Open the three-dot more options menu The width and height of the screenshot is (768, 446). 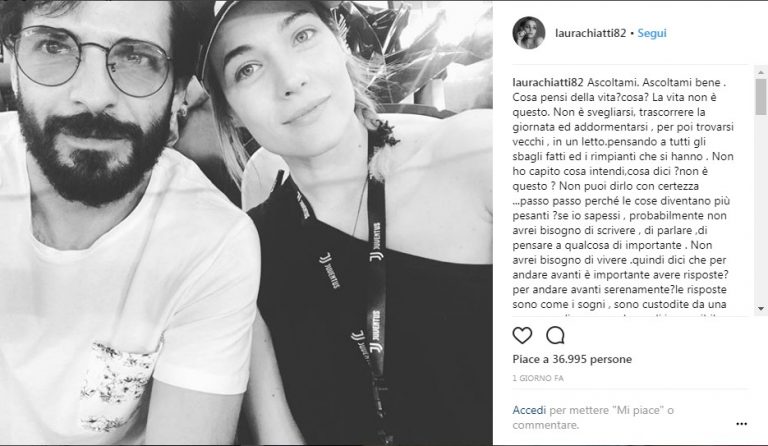[x=742, y=424]
